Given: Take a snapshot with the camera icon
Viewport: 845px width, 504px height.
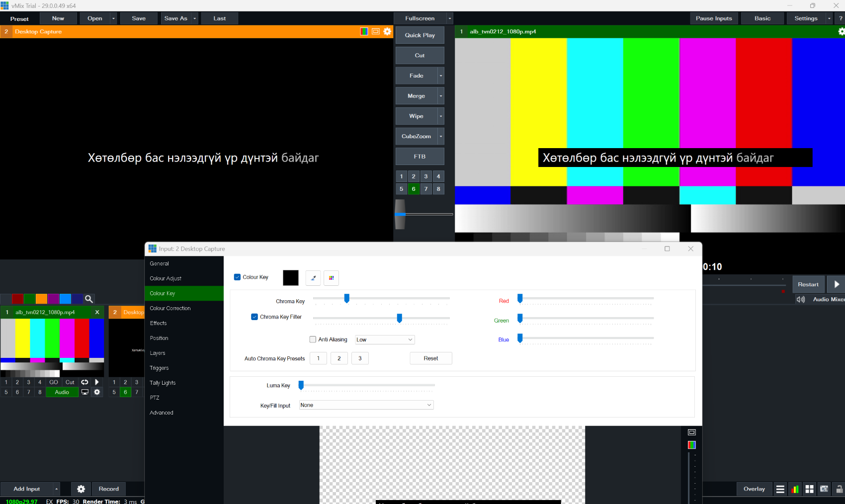Looking at the screenshot, I should coord(824,489).
